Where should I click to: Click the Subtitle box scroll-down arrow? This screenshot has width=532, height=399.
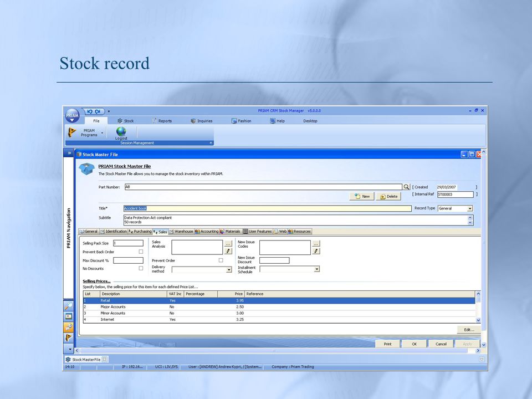pos(470,223)
